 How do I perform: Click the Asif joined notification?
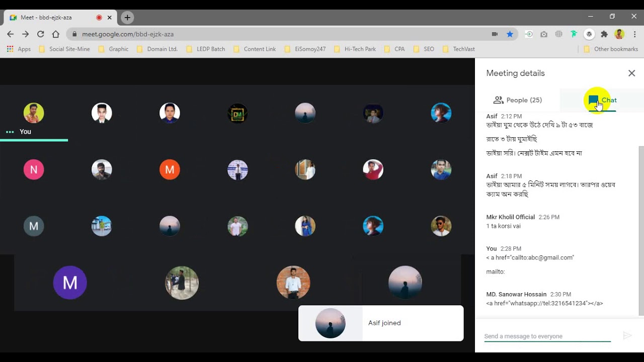coord(381,323)
